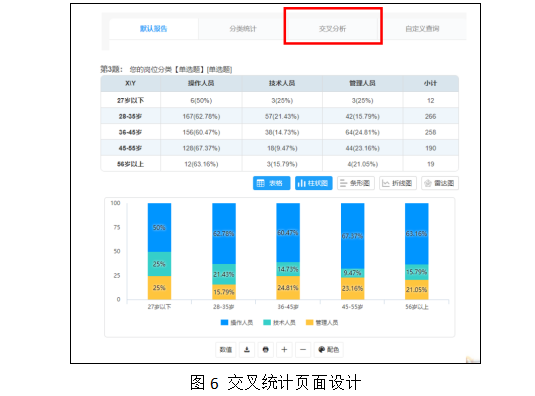Click the cell 42(15.79%)
This screenshot has height=396, width=535.
pos(362,116)
